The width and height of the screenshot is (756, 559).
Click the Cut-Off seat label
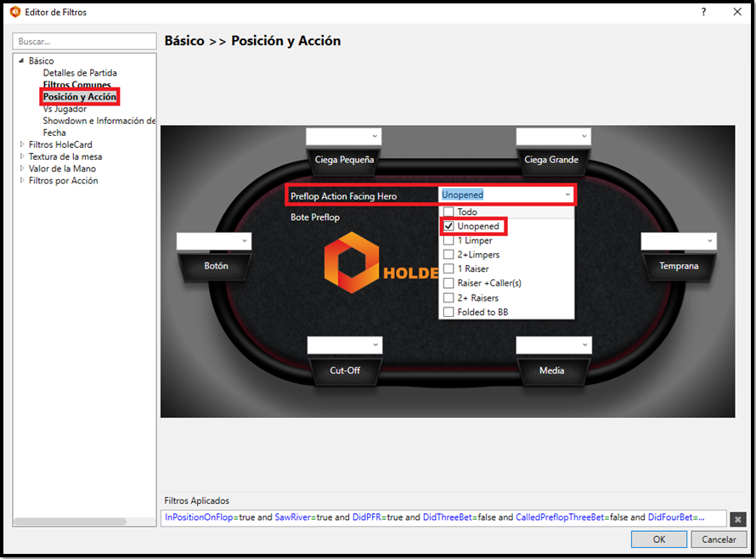345,370
